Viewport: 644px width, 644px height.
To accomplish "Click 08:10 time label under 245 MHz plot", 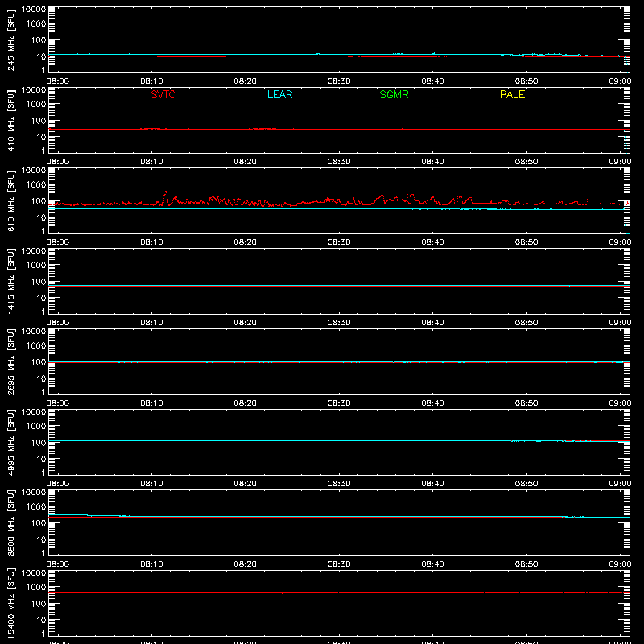I will click(151, 81).
